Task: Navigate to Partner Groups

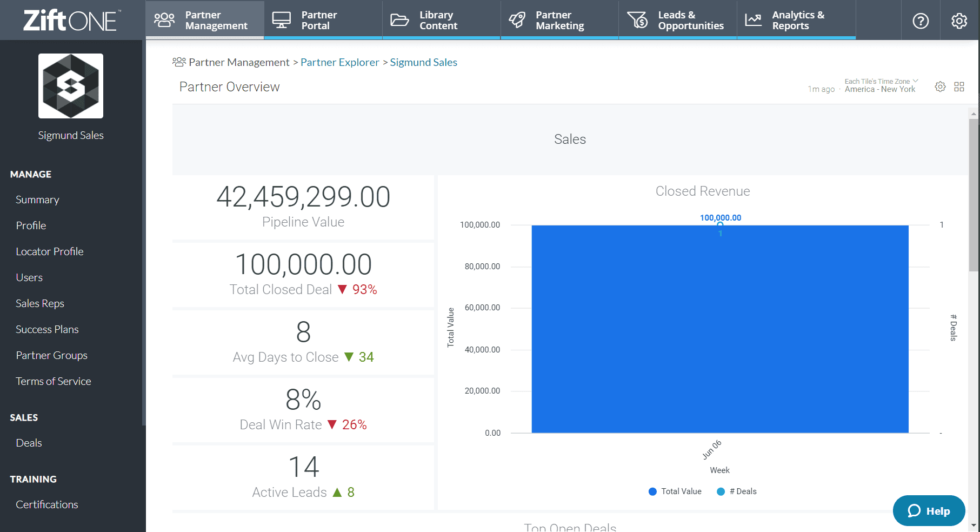Action: [x=51, y=355]
